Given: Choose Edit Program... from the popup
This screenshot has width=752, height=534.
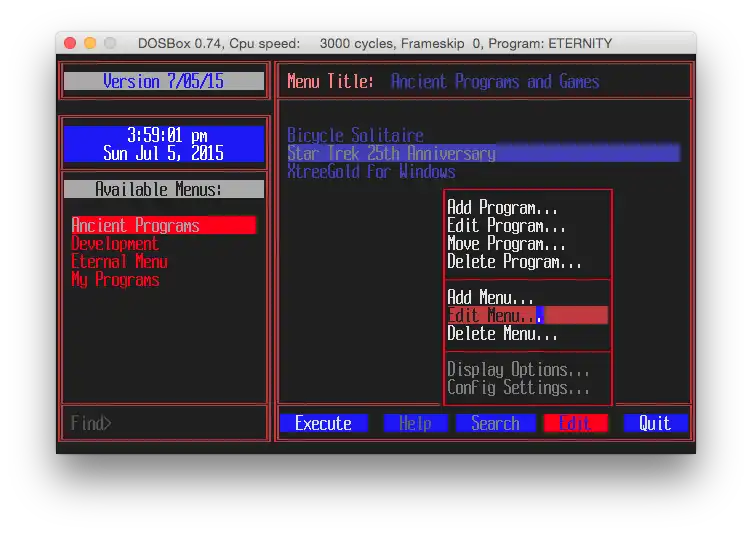Looking at the screenshot, I should (506, 225).
